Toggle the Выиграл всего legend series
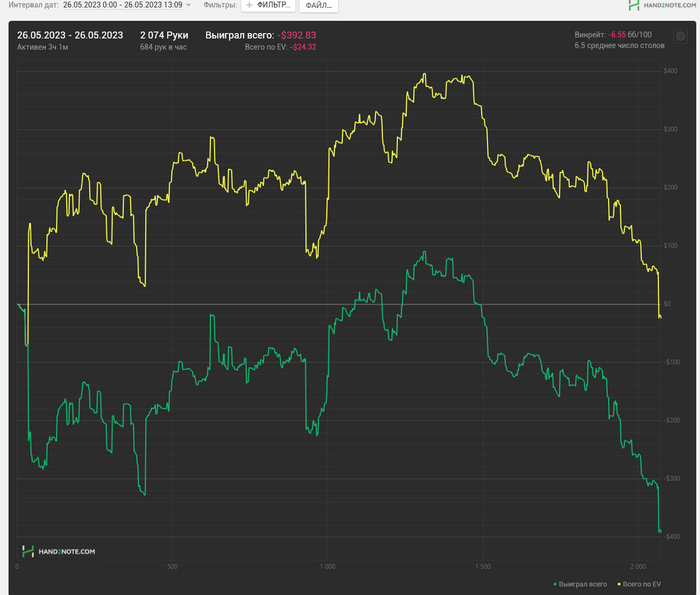The height and width of the screenshot is (595, 700). (x=580, y=584)
